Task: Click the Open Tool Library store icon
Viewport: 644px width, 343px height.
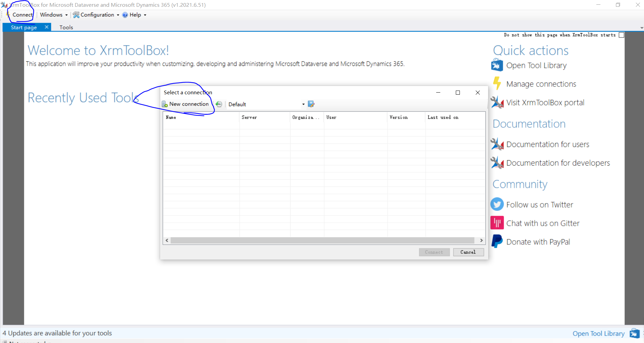Action: [x=497, y=65]
